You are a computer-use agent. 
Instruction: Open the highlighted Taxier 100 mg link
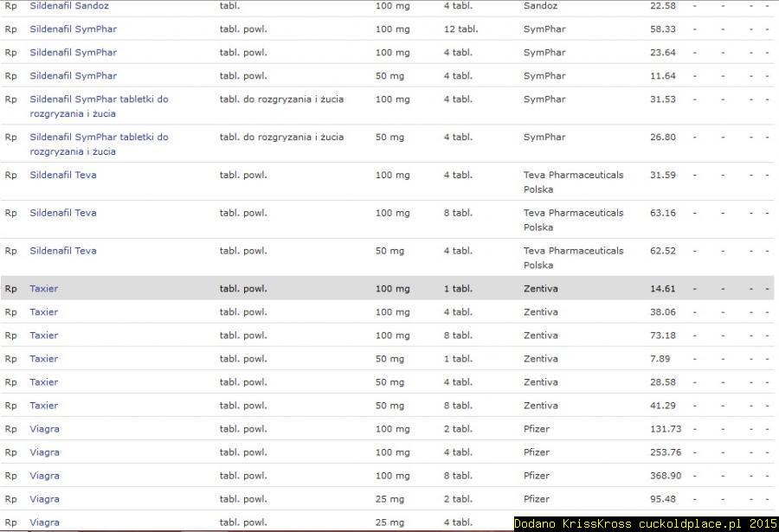coord(44,289)
